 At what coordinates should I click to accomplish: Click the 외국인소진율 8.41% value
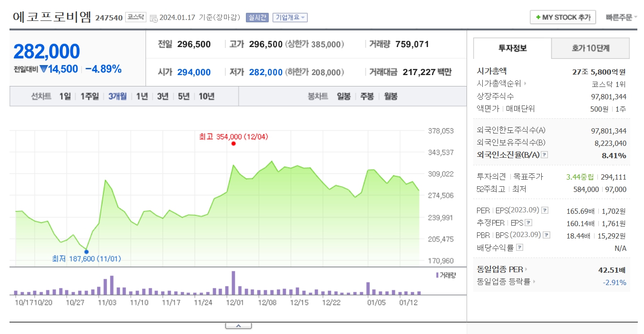coord(614,155)
